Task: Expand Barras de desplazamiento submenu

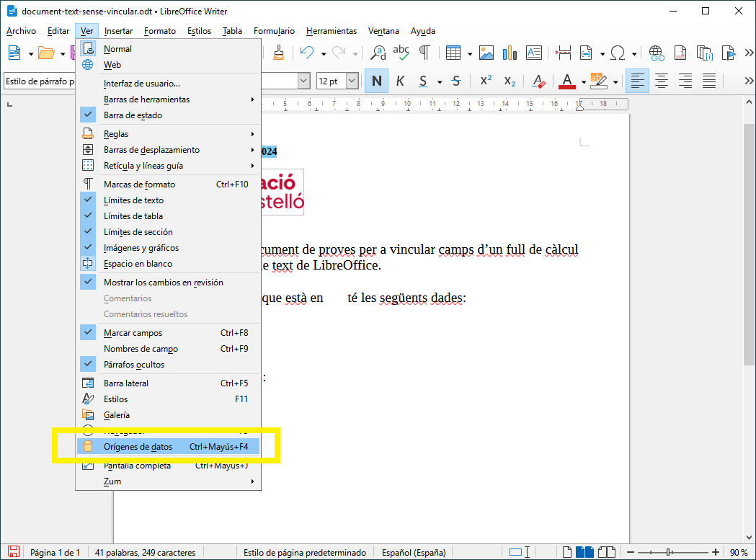Action: click(168, 149)
